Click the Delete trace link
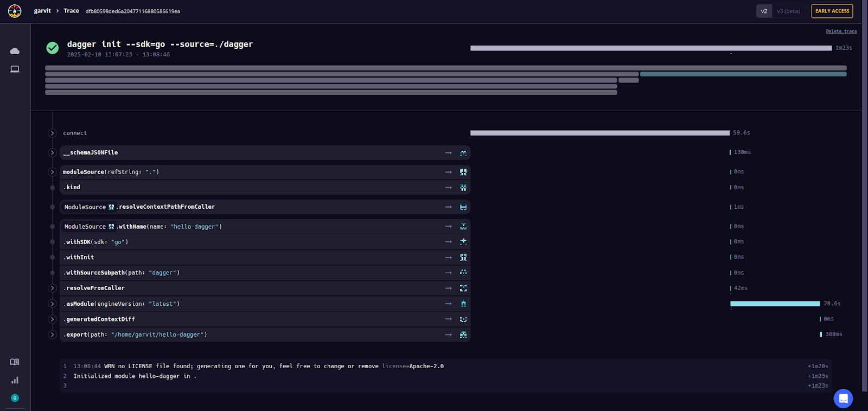 point(841,31)
